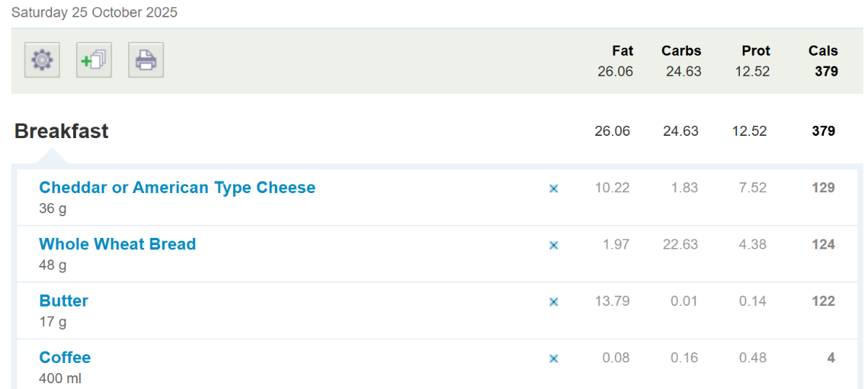Click the Carbs column header
868x389 pixels.
[x=681, y=51]
